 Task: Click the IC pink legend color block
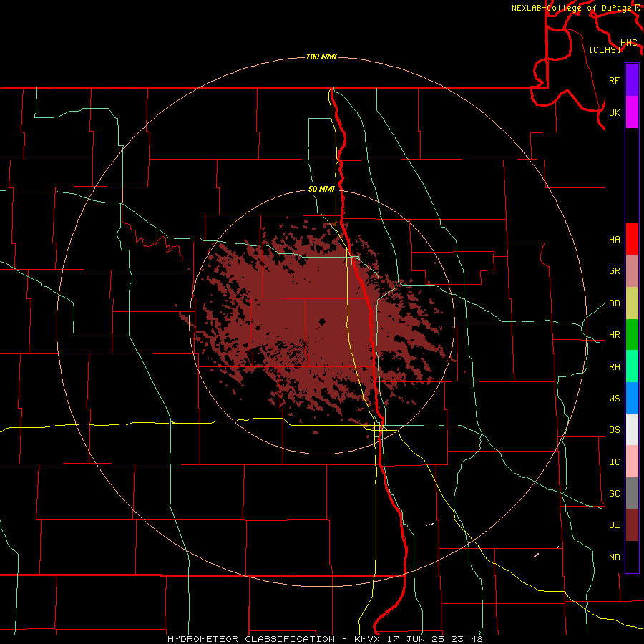tap(632, 462)
